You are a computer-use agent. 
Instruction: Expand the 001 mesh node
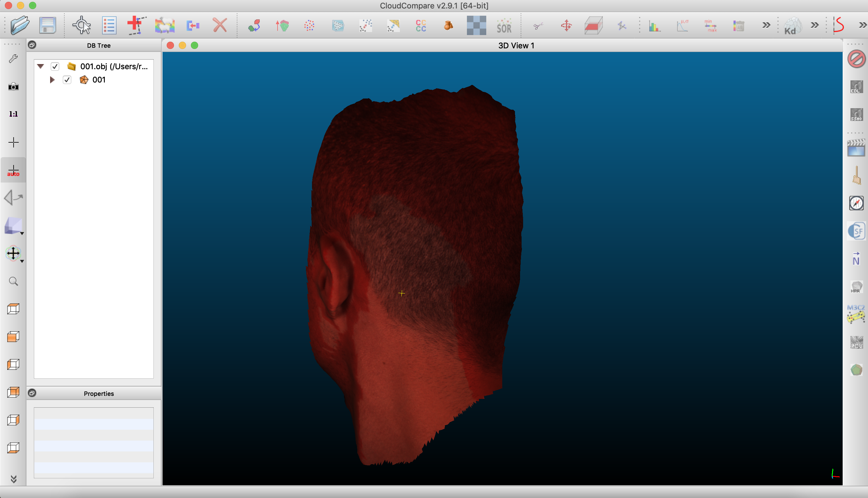coord(52,80)
